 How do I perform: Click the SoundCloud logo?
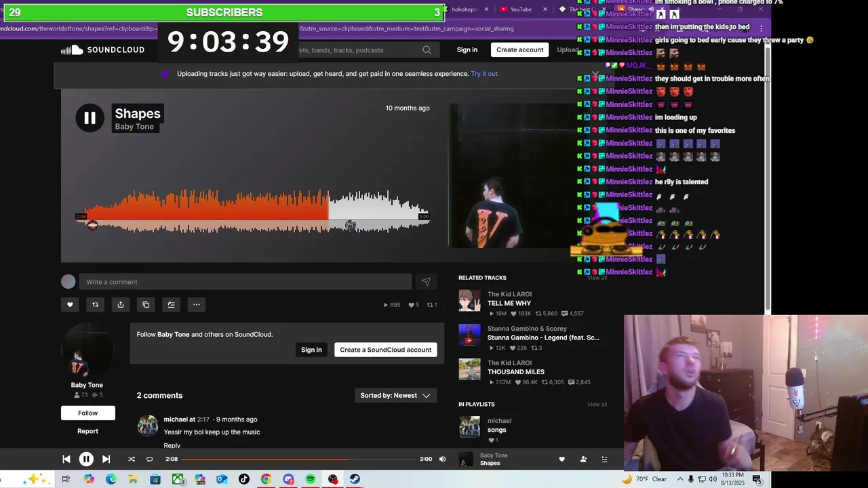click(x=102, y=50)
